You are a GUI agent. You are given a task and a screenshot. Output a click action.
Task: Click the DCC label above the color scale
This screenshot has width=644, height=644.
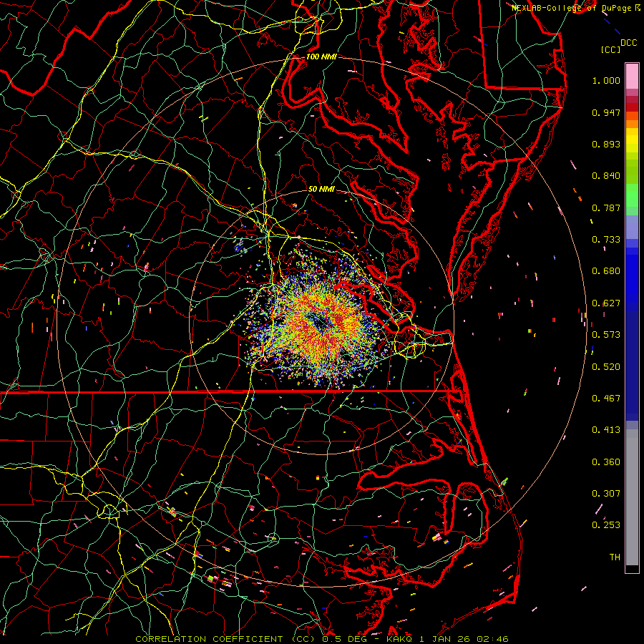point(628,43)
